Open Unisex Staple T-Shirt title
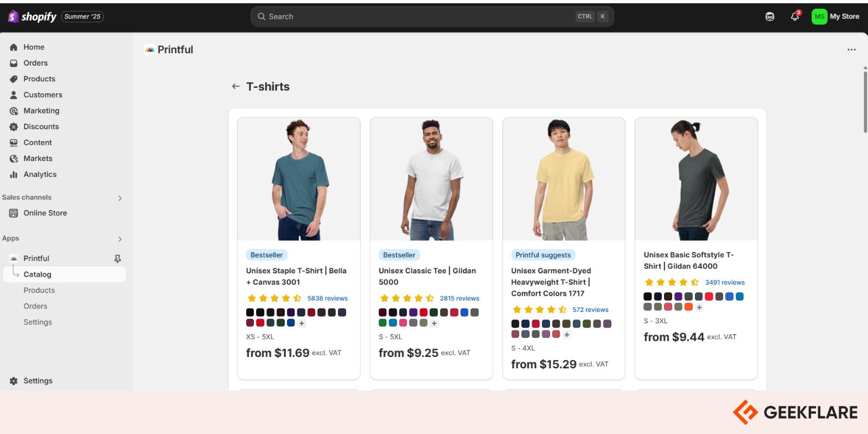Viewport: 868px width, 434px height. click(296, 276)
